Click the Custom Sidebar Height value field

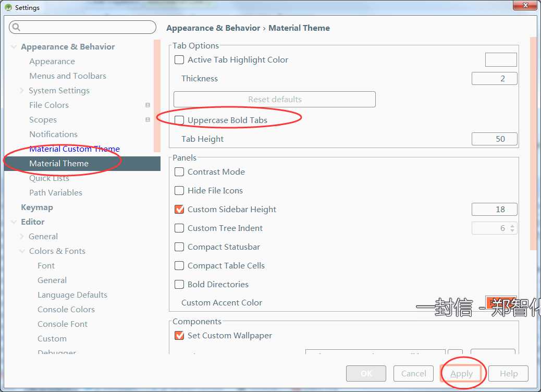click(x=495, y=209)
